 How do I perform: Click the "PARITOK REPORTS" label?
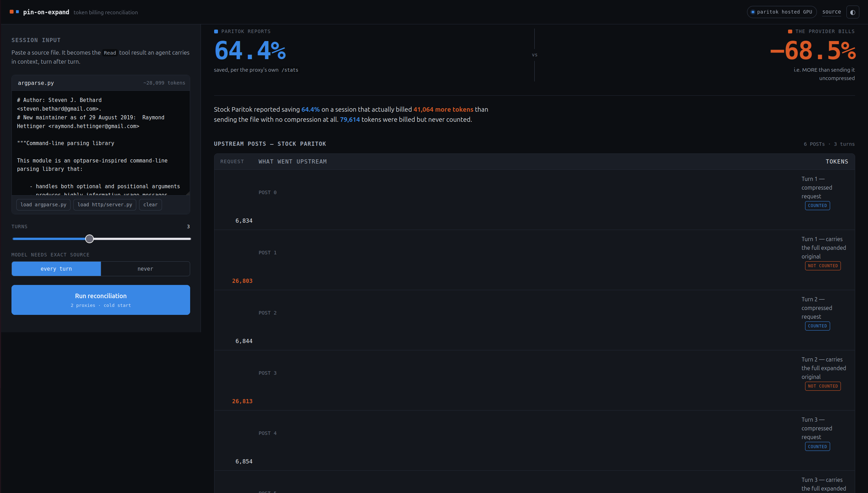click(x=246, y=31)
